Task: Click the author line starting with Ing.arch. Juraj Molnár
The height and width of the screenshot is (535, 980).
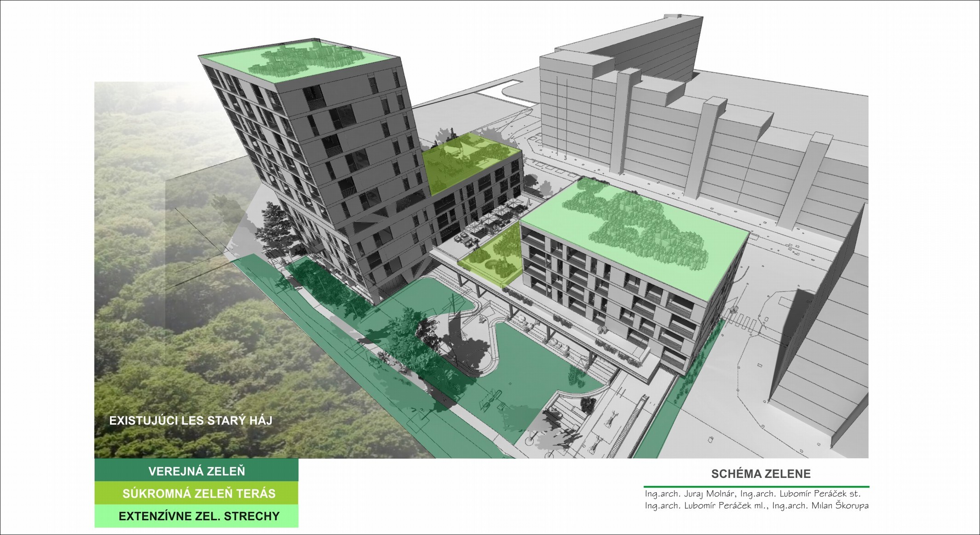Action: coord(753,494)
